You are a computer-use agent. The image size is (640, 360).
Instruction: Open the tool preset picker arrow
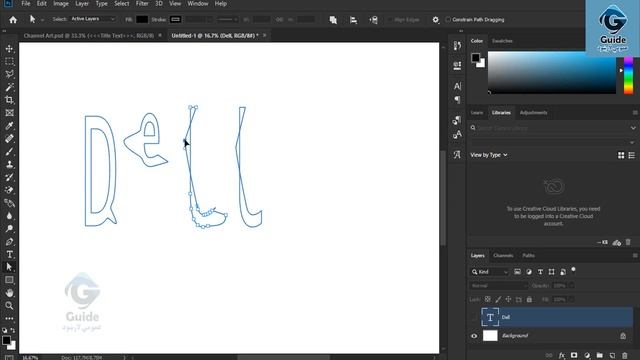(42, 20)
